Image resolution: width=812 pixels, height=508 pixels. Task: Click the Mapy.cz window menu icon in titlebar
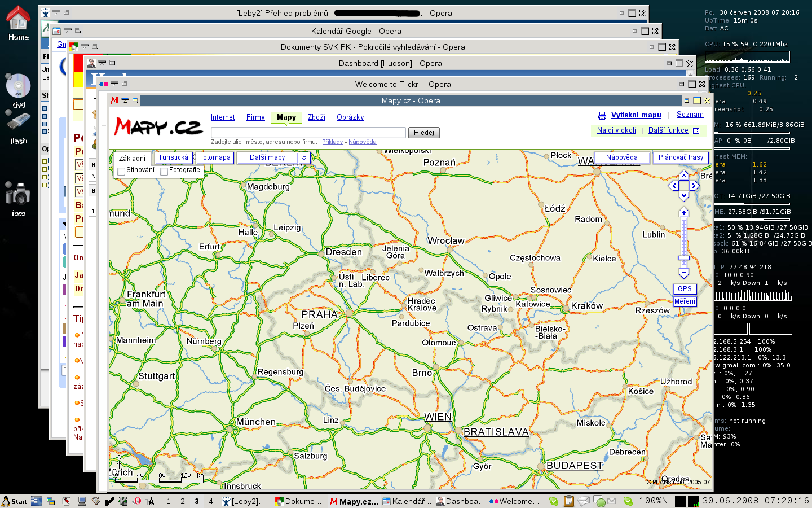tap(115, 100)
